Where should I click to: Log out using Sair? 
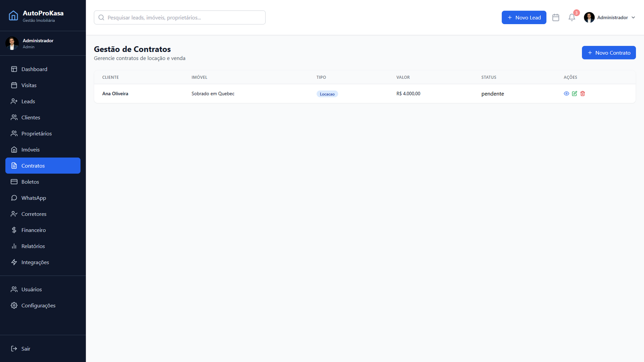pos(25,349)
